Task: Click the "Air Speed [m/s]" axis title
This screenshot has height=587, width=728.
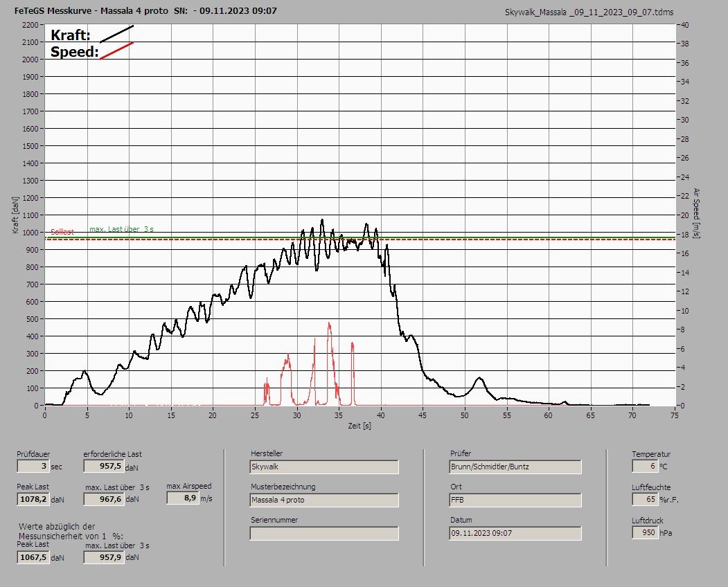Action: (x=696, y=213)
